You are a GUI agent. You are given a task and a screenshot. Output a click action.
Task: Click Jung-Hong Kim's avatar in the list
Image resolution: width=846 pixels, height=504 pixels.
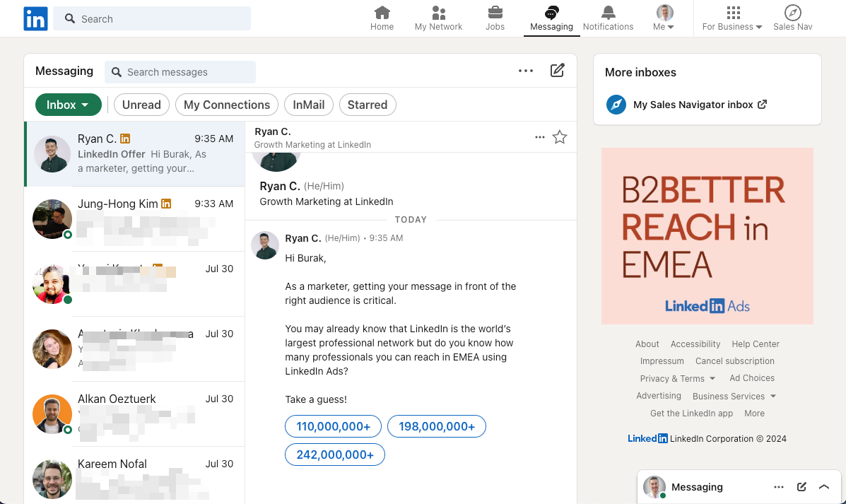coord(52,219)
